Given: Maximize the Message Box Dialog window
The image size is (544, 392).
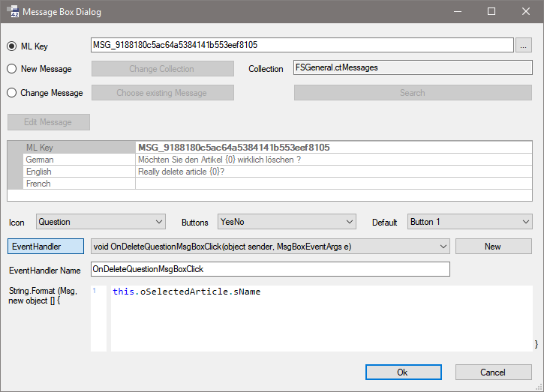Looking at the screenshot, I should pyautogui.click(x=491, y=11).
